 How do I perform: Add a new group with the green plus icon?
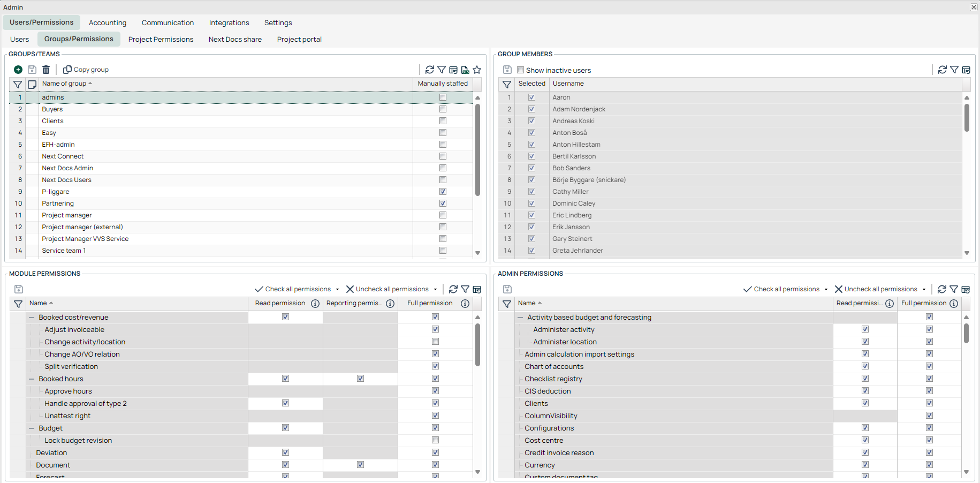point(18,70)
